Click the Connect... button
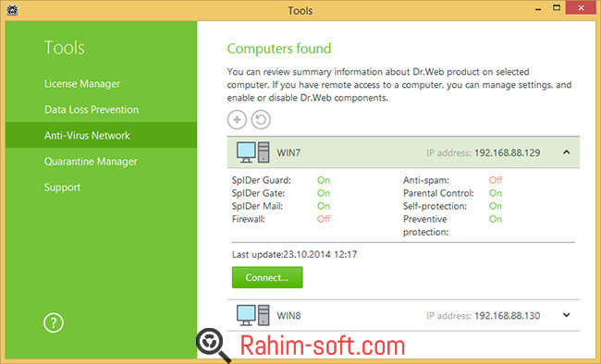Screen dimensions: 601x364 pos(267,277)
